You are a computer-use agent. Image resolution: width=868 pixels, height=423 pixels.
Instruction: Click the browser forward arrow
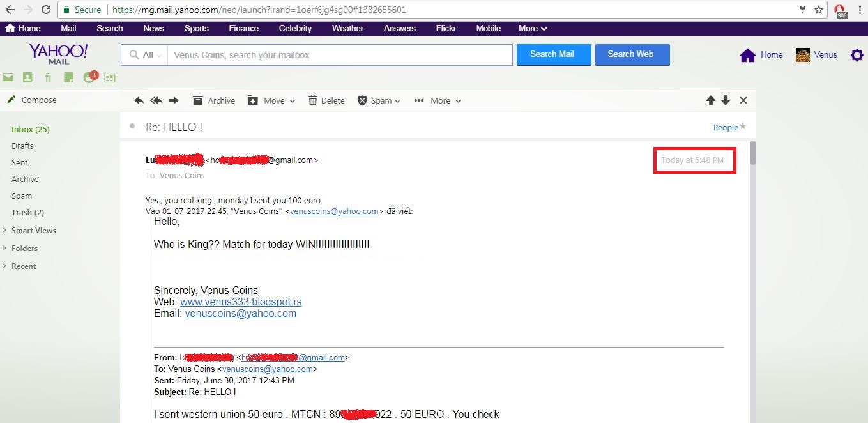(28, 10)
